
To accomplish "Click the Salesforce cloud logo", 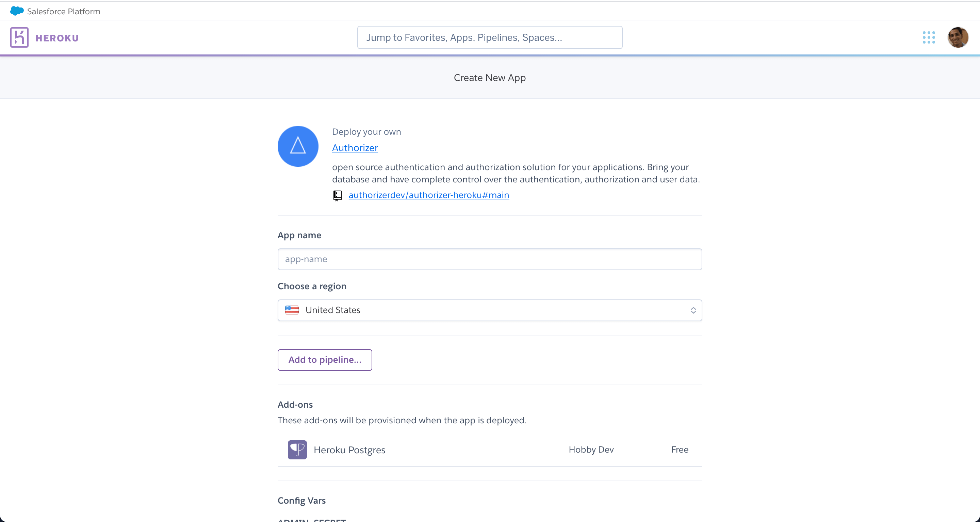I will (x=16, y=11).
